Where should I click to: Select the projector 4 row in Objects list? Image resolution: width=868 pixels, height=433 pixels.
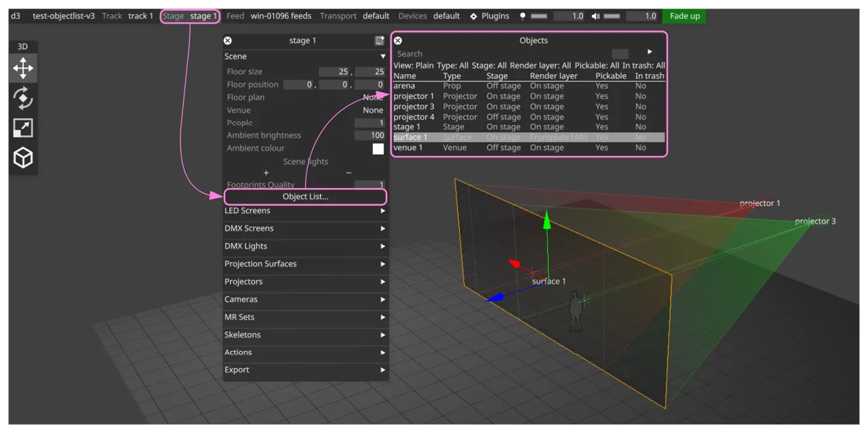tap(529, 117)
